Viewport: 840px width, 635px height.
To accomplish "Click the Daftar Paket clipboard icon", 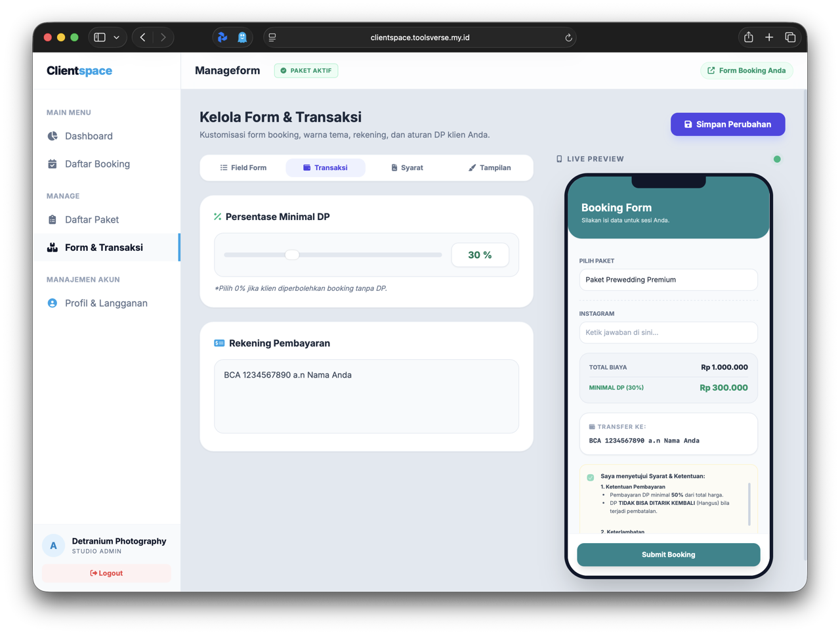I will 52,220.
